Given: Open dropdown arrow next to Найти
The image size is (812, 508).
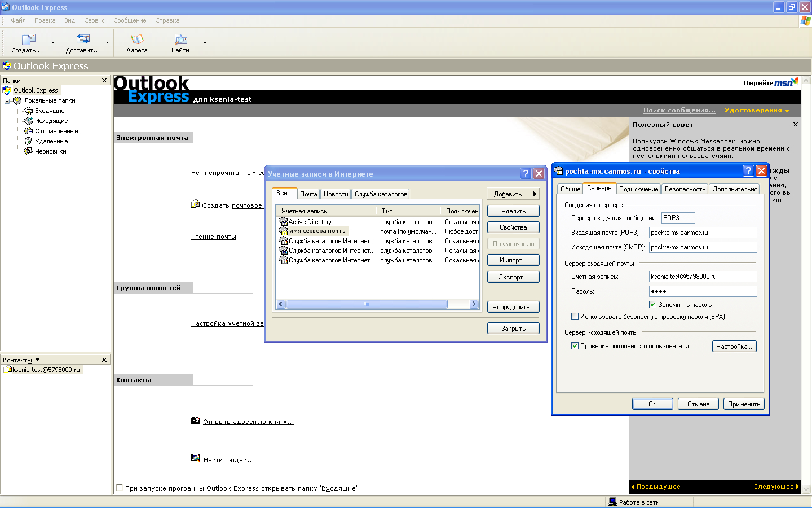Looking at the screenshot, I should click(x=205, y=43).
